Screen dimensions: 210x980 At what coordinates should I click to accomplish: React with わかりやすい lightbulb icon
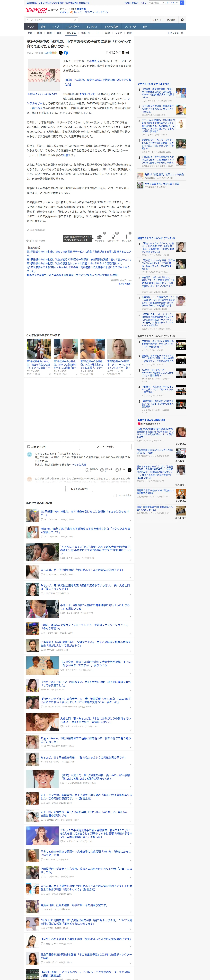(x=113, y=237)
